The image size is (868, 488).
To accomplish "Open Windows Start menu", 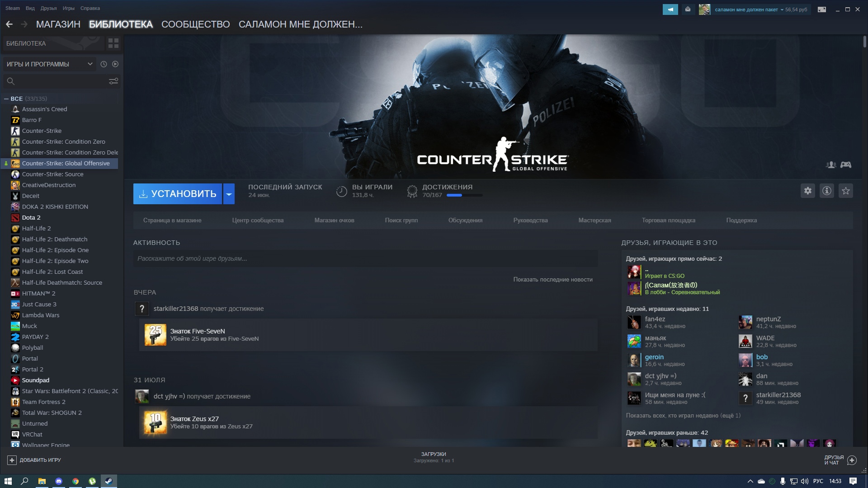I will pos(8,481).
